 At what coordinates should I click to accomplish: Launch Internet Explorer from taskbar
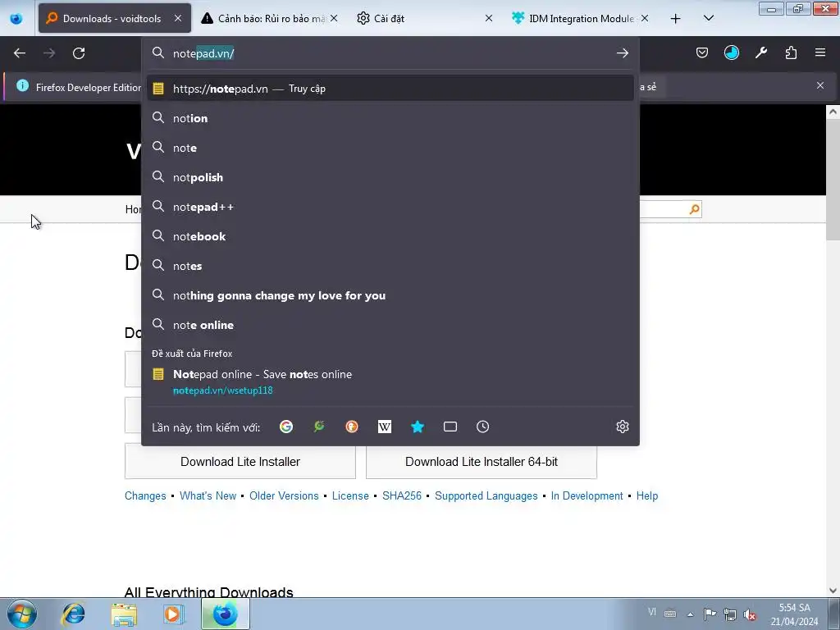(73, 614)
